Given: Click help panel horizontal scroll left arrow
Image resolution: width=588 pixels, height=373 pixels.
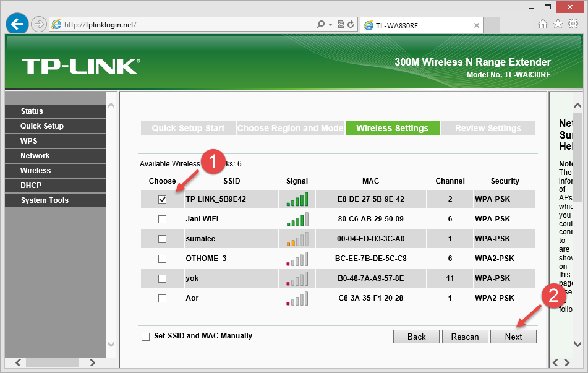Looking at the screenshot, I should 556,362.
